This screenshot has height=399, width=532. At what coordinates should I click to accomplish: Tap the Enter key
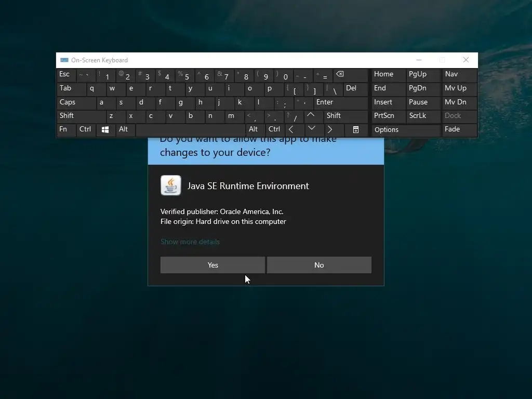pos(341,102)
